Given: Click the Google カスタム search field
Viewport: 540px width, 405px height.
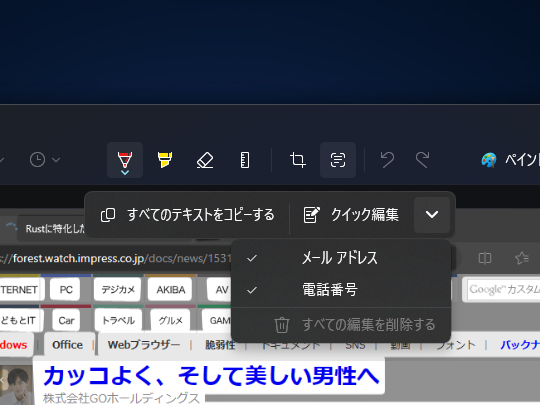Looking at the screenshot, I should tap(503, 289).
